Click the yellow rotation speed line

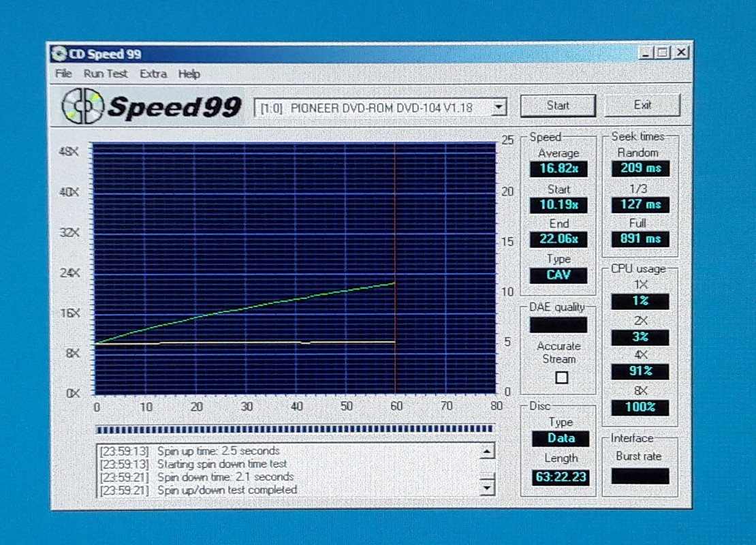click(246, 343)
